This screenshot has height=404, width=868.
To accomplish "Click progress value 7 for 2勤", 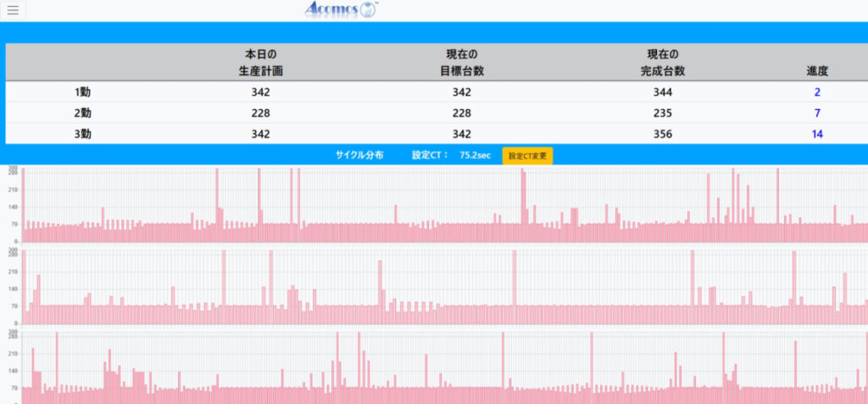I will point(817,113).
